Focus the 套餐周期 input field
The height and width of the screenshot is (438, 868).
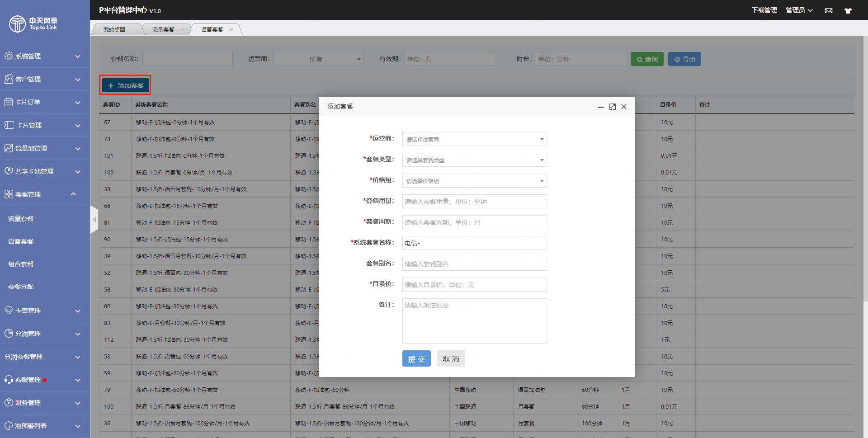click(x=474, y=222)
